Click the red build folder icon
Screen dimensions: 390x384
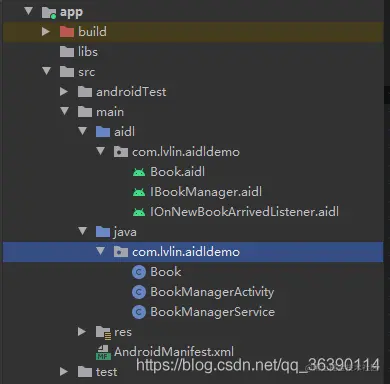[x=67, y=32]
